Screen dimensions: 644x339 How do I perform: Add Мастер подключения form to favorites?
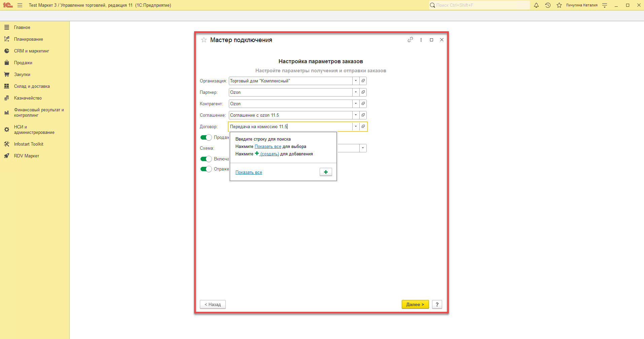pos(204,40)
